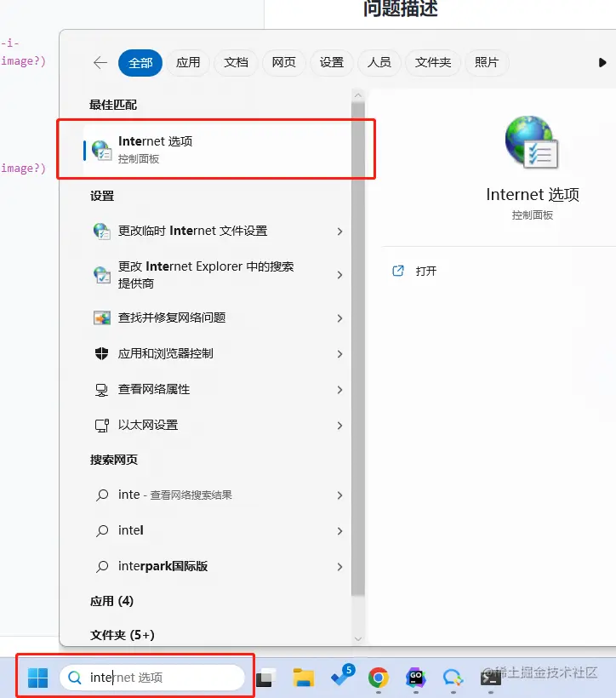Open 应用和浏览器控制 setting
The image size is (616, 698).
pos(217,354)
